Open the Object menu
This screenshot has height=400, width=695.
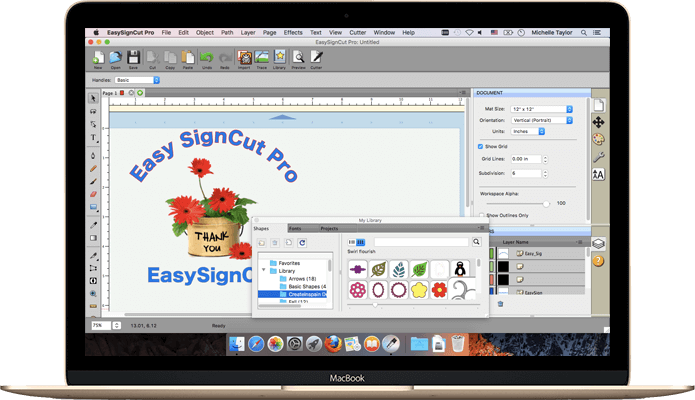(205, 32)
